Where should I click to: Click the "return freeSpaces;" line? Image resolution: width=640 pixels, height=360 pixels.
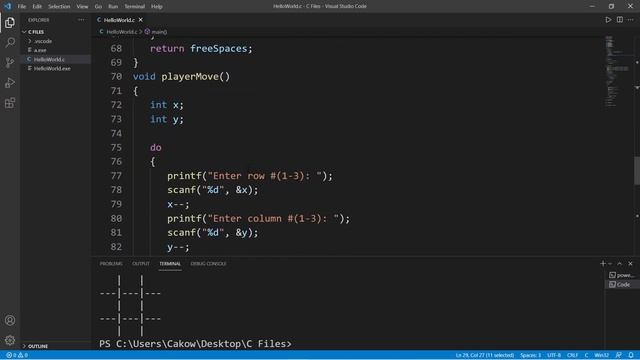201,49
